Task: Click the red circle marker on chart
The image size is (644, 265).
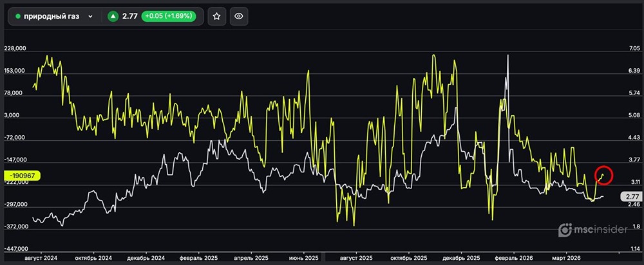Action: 603,175
